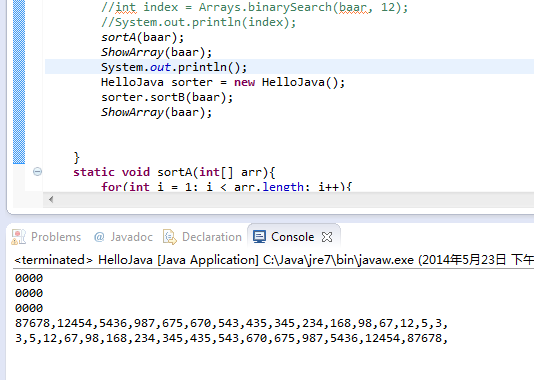Click the closing brace of main method
The image size is (534, 380).
point(77,158)
